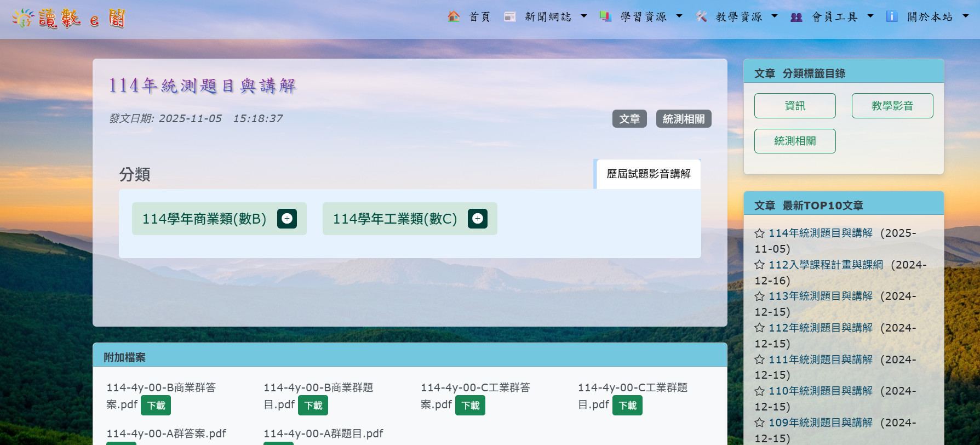Click the 分類 heading
Viewport: 980px width, 445px height.
(135, 174)
